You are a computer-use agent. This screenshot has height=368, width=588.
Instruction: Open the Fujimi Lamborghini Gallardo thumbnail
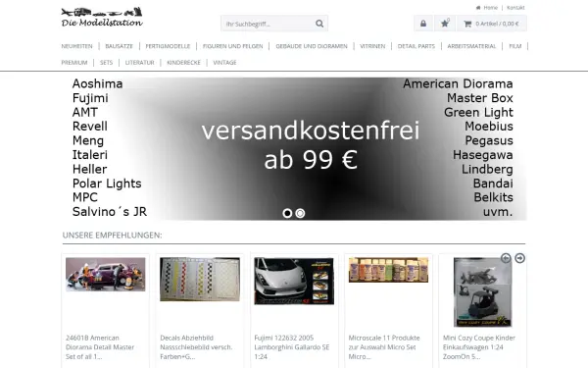[294, 281]
